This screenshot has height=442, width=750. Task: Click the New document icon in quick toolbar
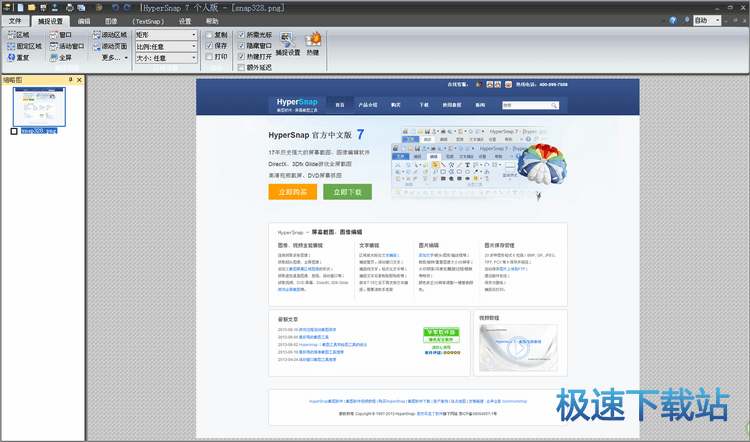click(21, 7)
